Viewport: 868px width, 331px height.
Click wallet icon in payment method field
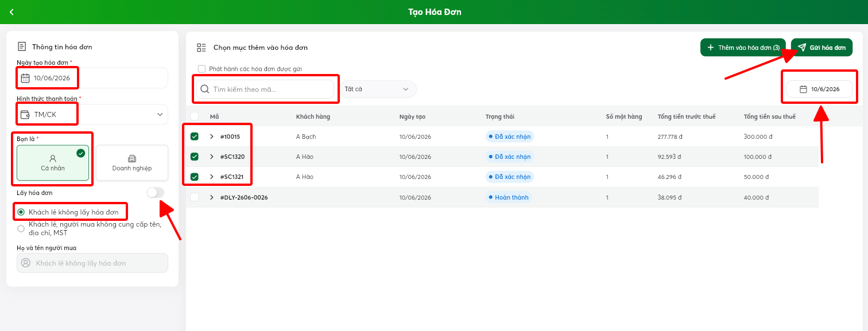(25, 115)
